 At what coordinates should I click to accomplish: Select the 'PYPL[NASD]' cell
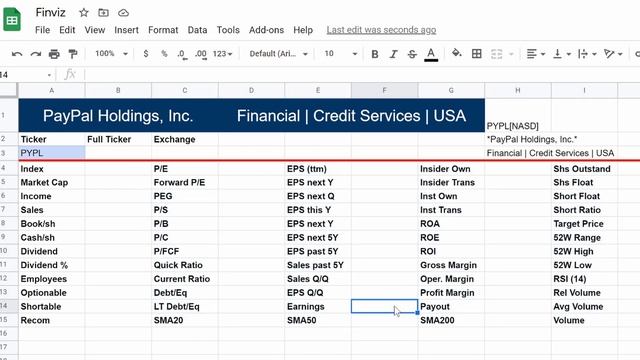tap(518, 116)
